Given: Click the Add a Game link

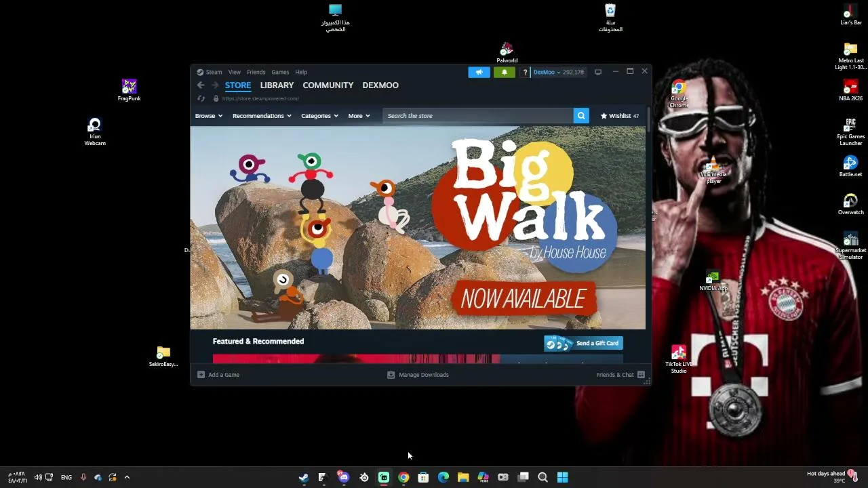Looking at the screenshot, I should 224,375.
